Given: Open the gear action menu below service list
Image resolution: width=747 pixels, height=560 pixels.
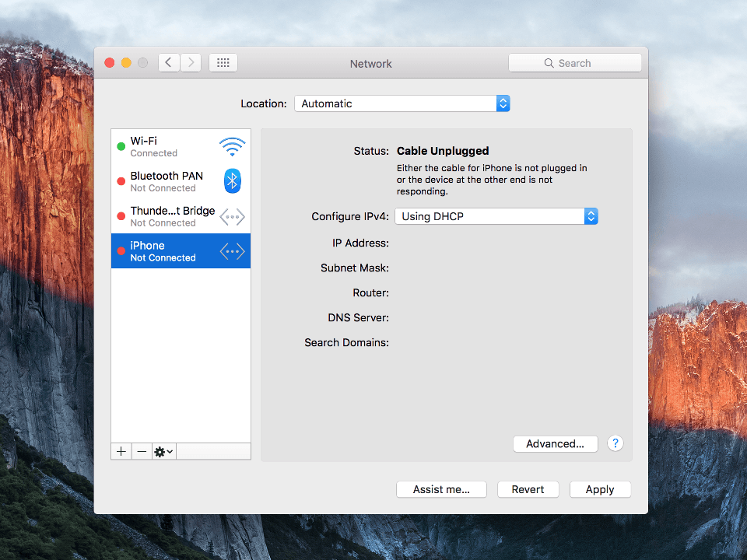Looking at the screenshot, I should [163, 451].
